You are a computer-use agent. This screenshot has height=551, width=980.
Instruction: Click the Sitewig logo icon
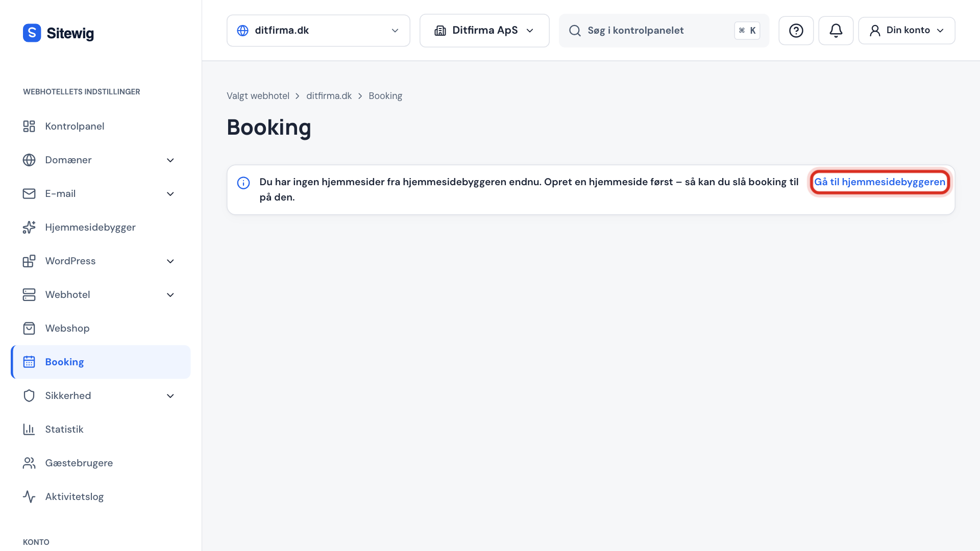[32, 33]
